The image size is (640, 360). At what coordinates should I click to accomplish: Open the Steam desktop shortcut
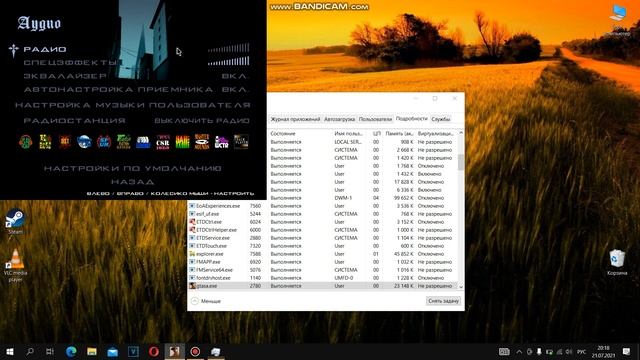tap(15, 222)
